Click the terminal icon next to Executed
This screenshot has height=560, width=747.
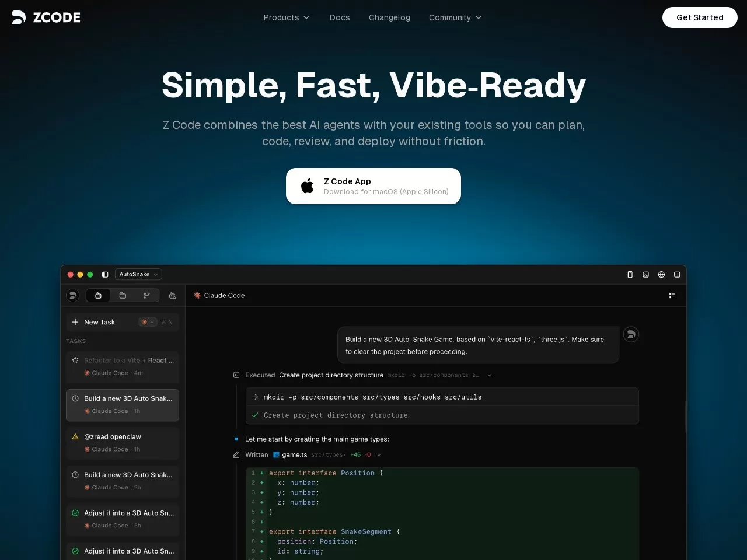(x=236, y=375)
